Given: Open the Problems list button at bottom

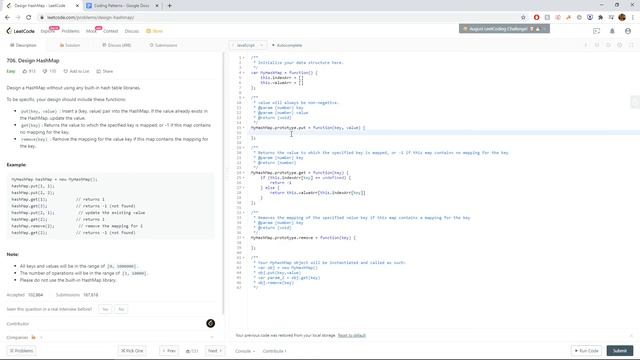Looking at the screenshot, I should coord(22,351).
